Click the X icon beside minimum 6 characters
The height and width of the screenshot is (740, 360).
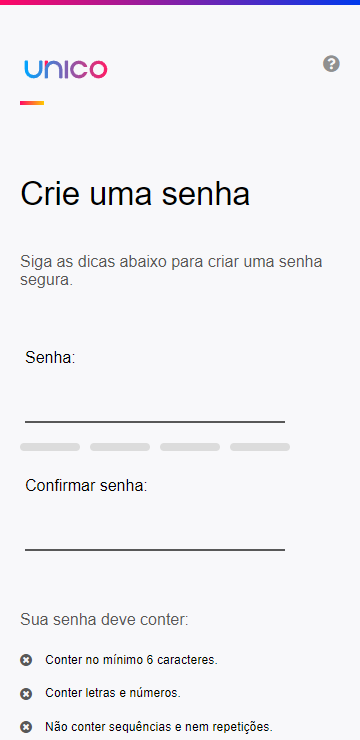(x=26, y=660)
